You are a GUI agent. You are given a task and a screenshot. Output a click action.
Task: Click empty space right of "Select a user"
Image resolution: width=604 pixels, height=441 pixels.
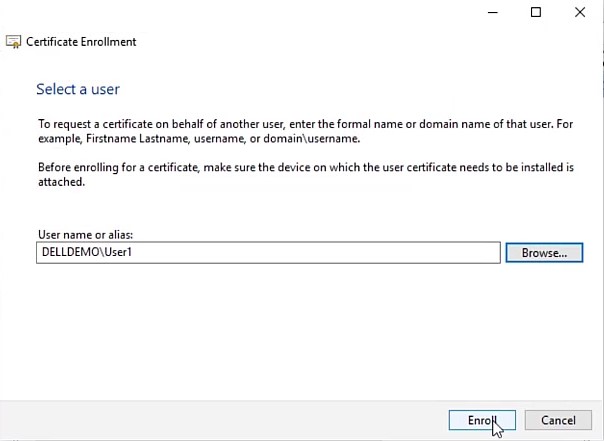350,89
